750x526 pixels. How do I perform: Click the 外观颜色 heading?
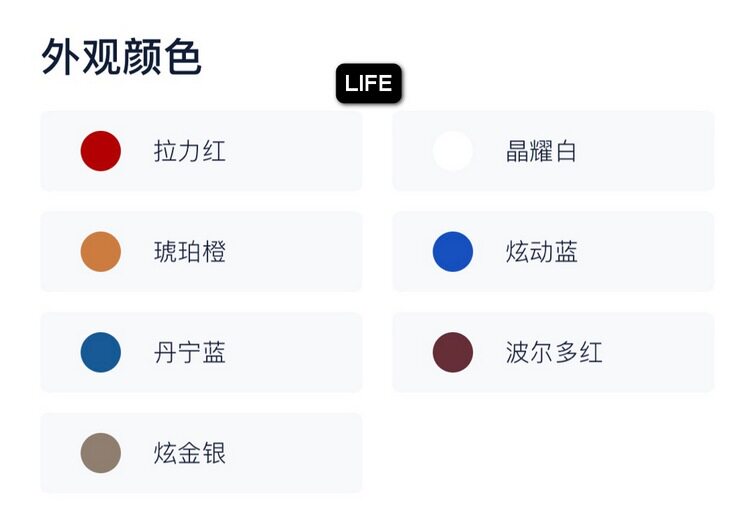coord(122,57)
